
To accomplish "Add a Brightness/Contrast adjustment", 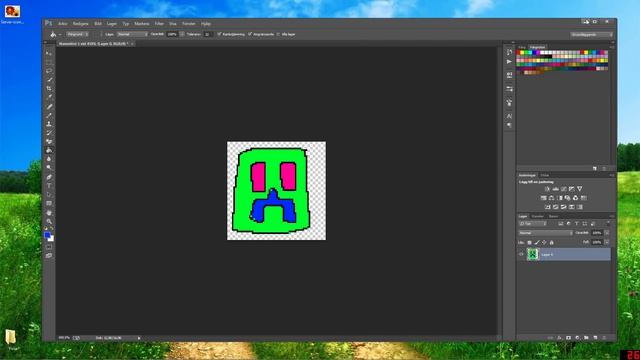I will pyautogui.click(x=547, y=189).
